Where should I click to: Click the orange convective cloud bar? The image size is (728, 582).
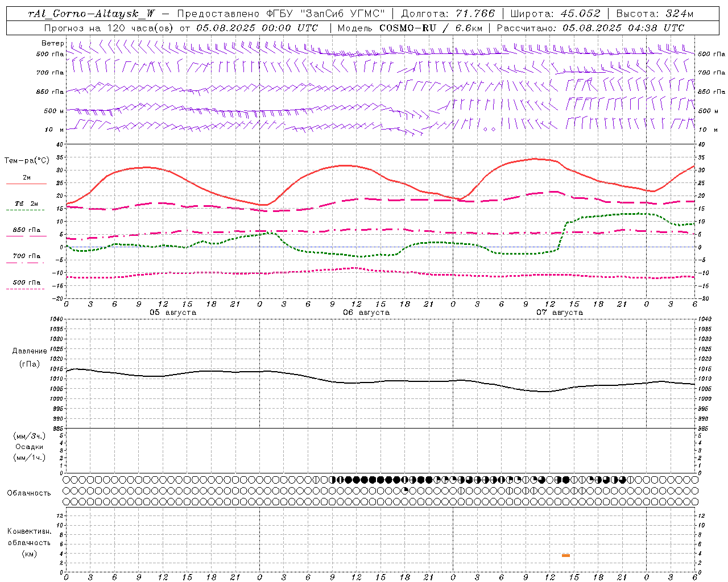point(565,555)
